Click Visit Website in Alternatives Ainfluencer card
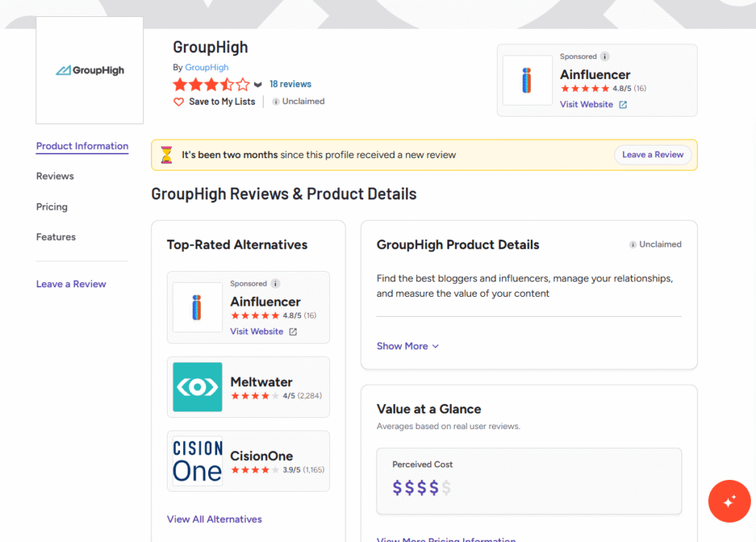Image resolution: width=756 pixels, height=542 pixels. coord(256,332)
